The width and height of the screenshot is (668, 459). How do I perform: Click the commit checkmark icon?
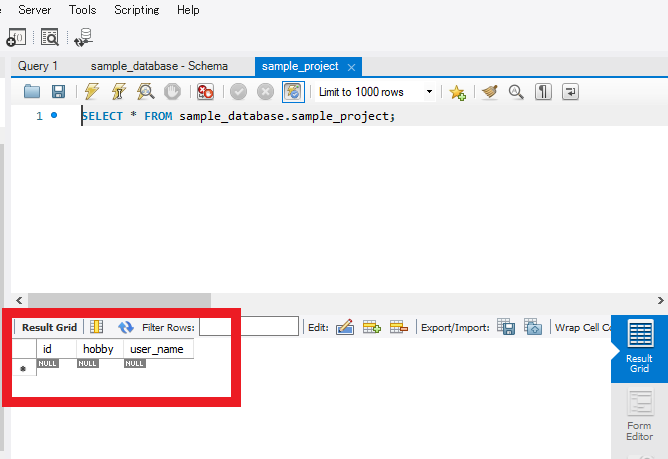click(x=238, y=92)
